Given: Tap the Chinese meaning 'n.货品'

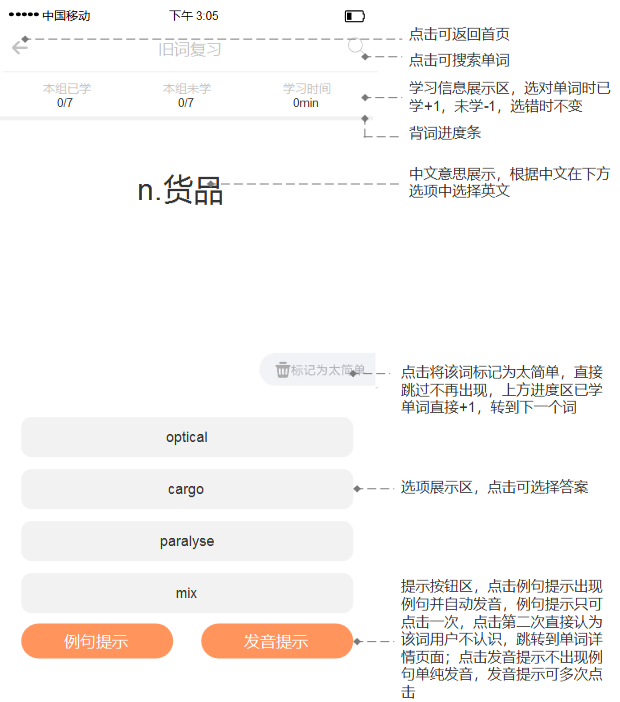Looking at the screenshot, I should tap(180, 190).
